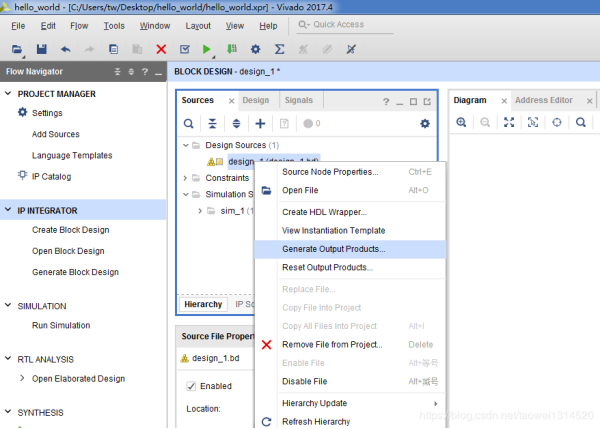Screen dimensions: 600x429
Task: Toggle the Enabled checkbox for design_1.bd
Action: (x=191, y=386)
